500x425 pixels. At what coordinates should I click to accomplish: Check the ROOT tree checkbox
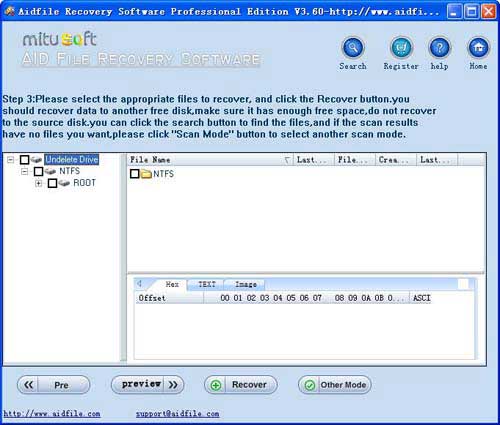tap(52, 183)
